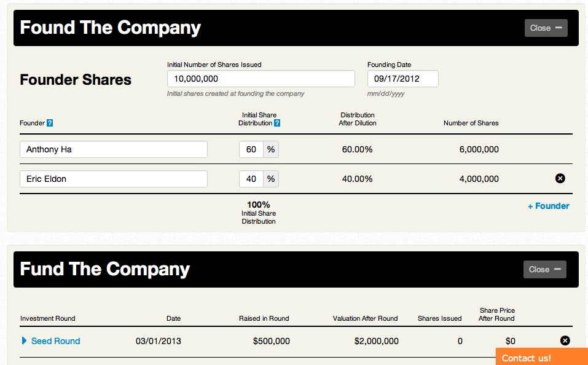
Task: Click the $500,000 raised in round value
Action: click(271, 341)
